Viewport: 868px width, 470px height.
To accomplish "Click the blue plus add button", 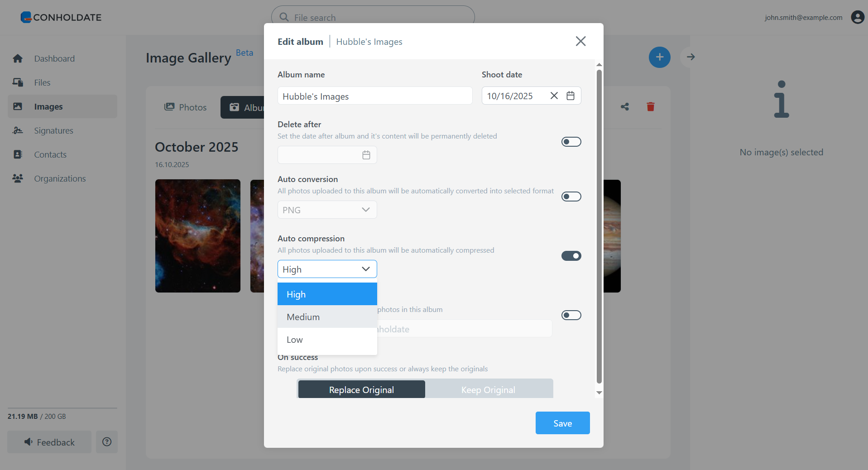I will coord(659,57).
